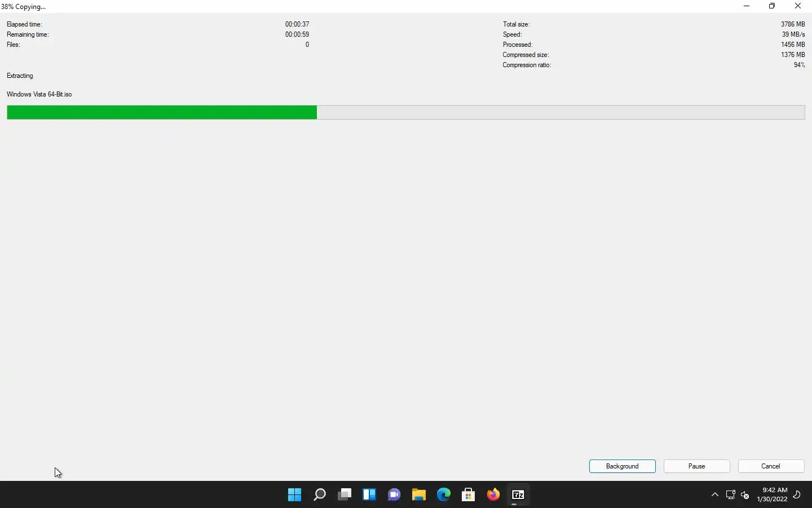Send extraction to Background
This screenshot has height=508, width=812.
point(623,466)
